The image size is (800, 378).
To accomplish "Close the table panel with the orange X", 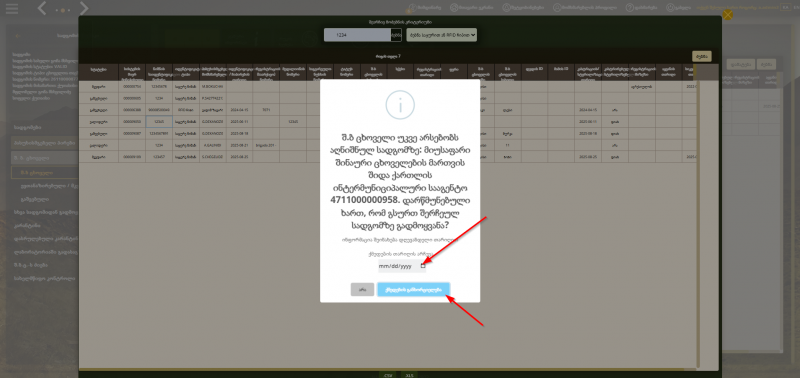I will pos(728,15).
